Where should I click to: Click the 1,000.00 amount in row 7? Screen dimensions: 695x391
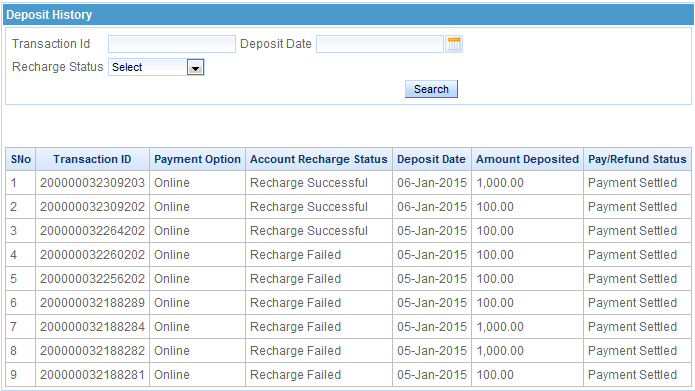tap(500, 327)
